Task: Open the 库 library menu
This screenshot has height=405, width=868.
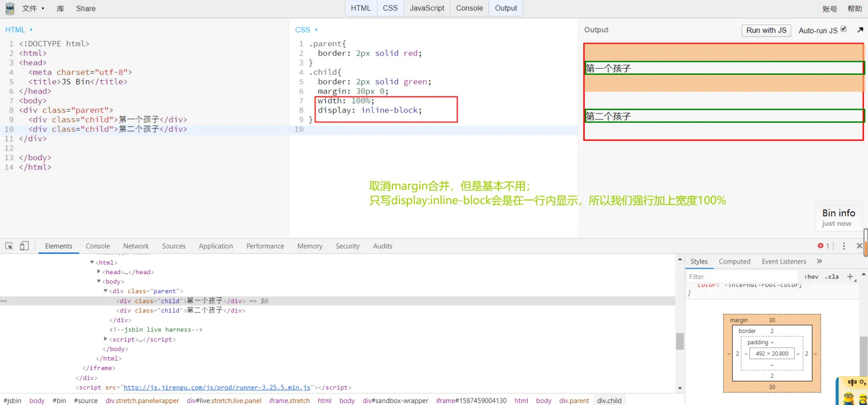Action: pyautogui.click(x=60, y=9)
